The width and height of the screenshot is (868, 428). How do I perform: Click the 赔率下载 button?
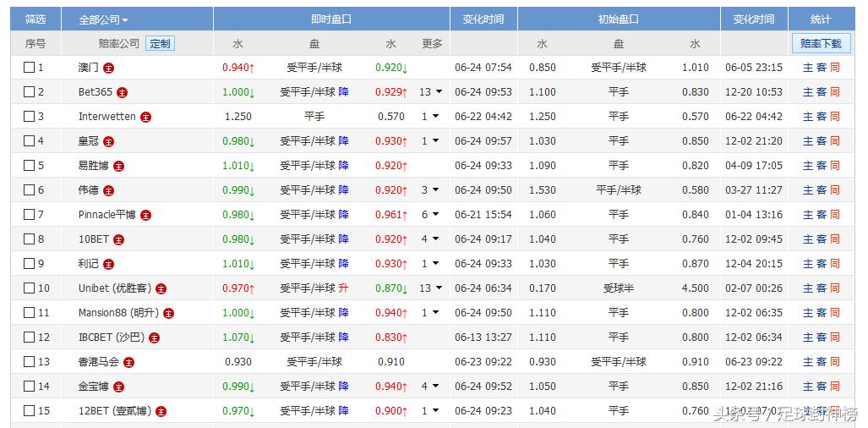[821, 44]
